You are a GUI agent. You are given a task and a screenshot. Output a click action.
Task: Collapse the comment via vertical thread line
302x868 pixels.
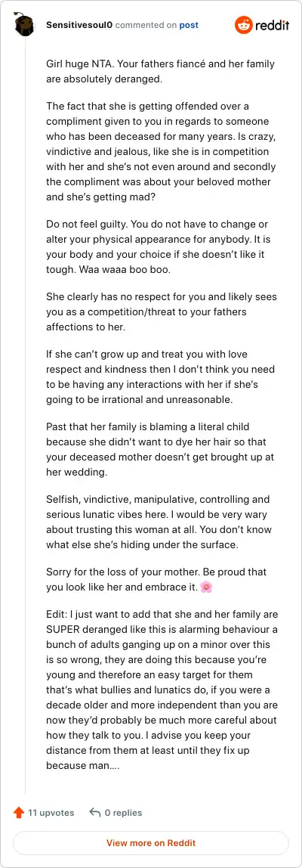click(26, 415)
